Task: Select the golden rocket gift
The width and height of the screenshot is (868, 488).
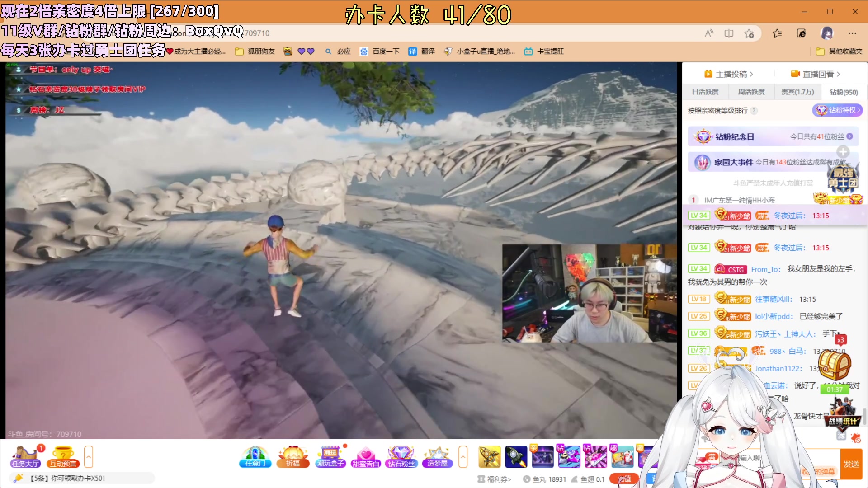Action: pyautogui.click(x=489, y=457)
